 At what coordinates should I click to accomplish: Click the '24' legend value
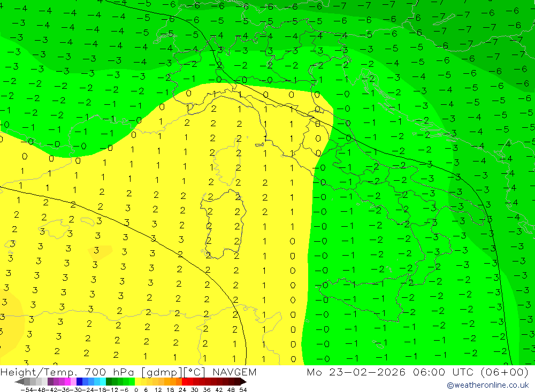click(x=182, y=390)
